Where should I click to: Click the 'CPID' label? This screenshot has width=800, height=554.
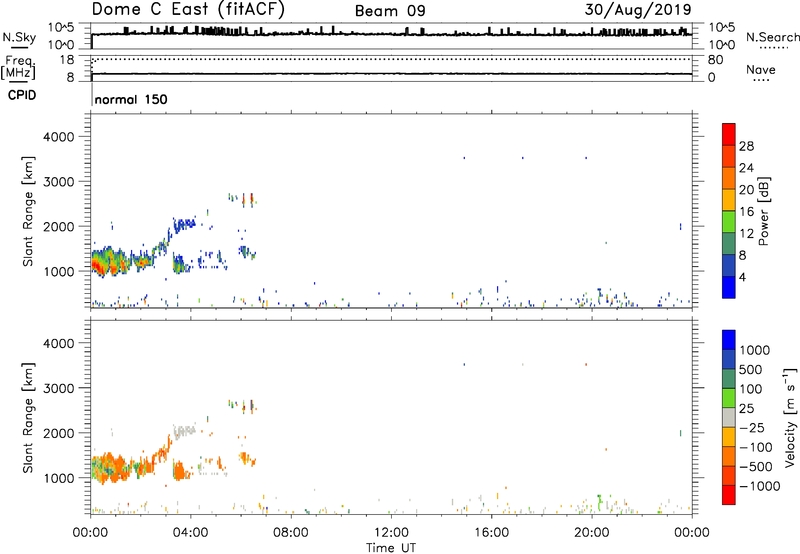pyautogui.click(x=22, y=95)
